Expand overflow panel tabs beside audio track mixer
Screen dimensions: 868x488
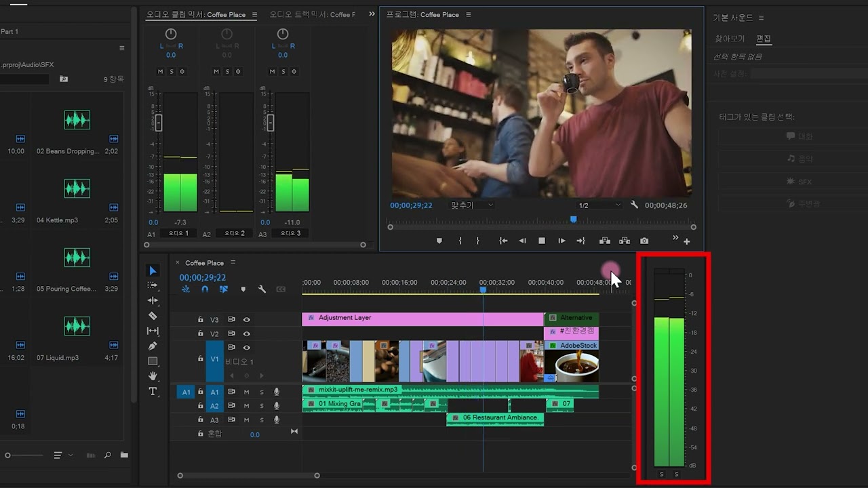pyautogui.click(x=372, y=14)
